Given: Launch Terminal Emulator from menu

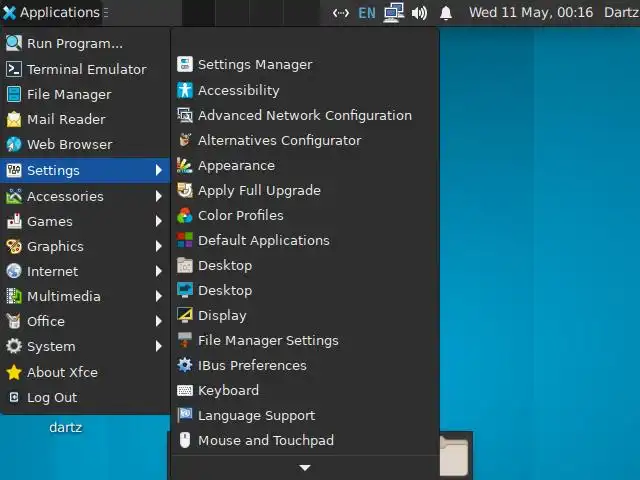Looking at the screenshot, I should 85,69.
